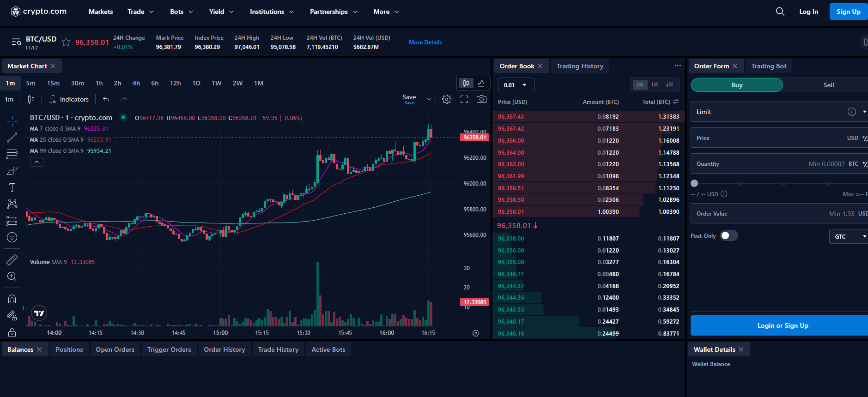The height and width of the screenshot is (397, 868).
Task: Select the chart patterns tool
Action: [12, 204]
